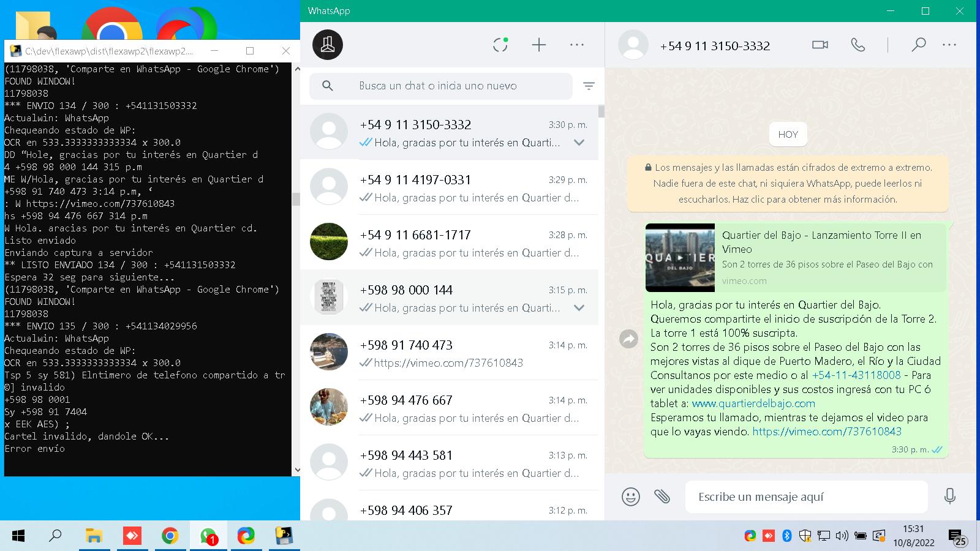
Task: Open chat list three-dot menu
Action: [577, 45]
